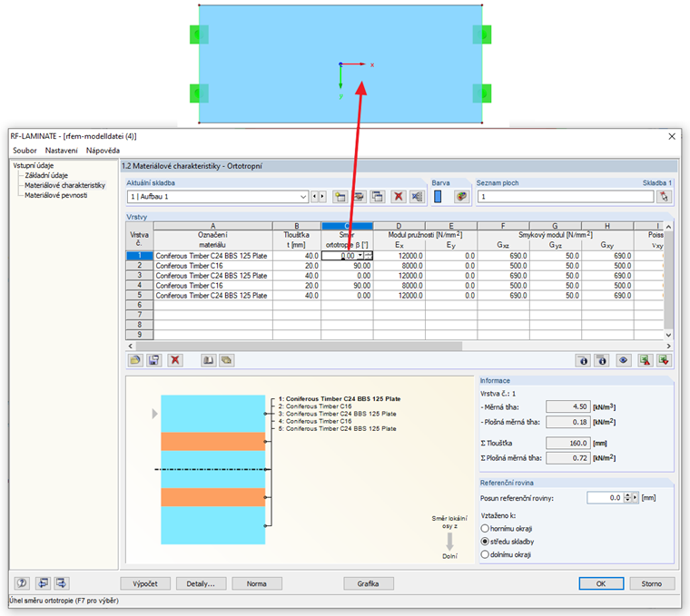The width and height of the screenshot is (690, 616).
Task: Click the layer library stack icon
Action: pos(227,360)
